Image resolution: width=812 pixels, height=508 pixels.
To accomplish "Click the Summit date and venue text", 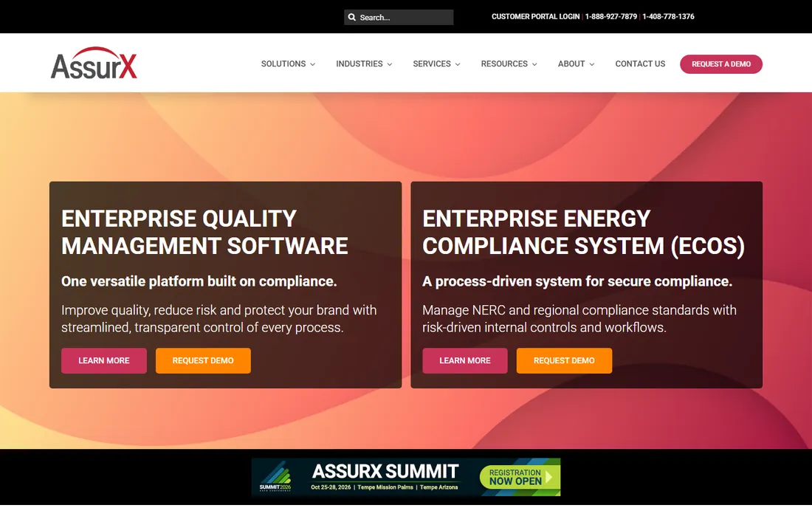I will click(385, 487).
